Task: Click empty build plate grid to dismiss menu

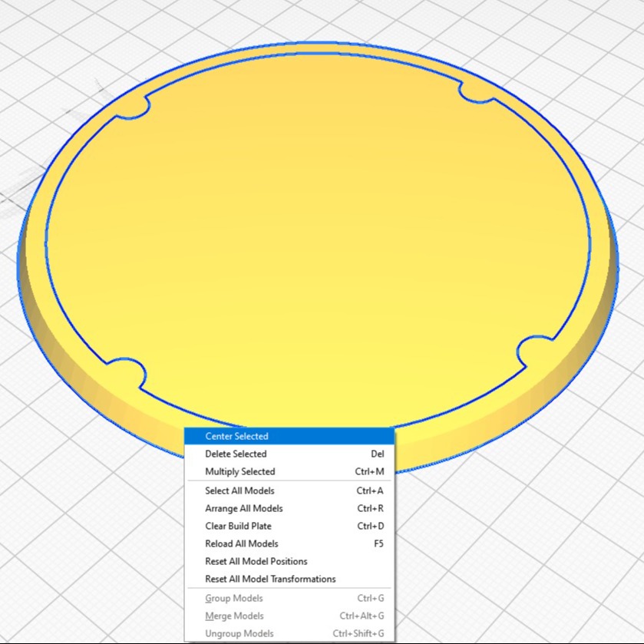Action: 553,553
